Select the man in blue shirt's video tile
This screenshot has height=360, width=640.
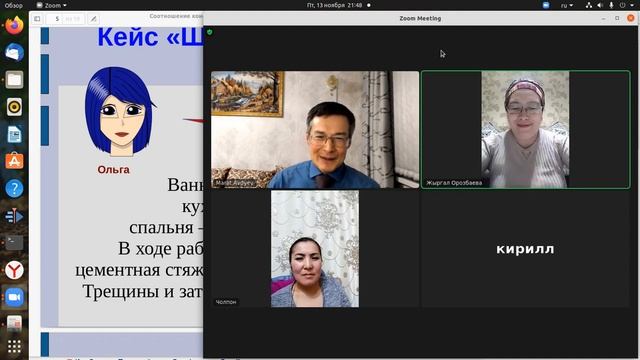click(x=315, y=130)
